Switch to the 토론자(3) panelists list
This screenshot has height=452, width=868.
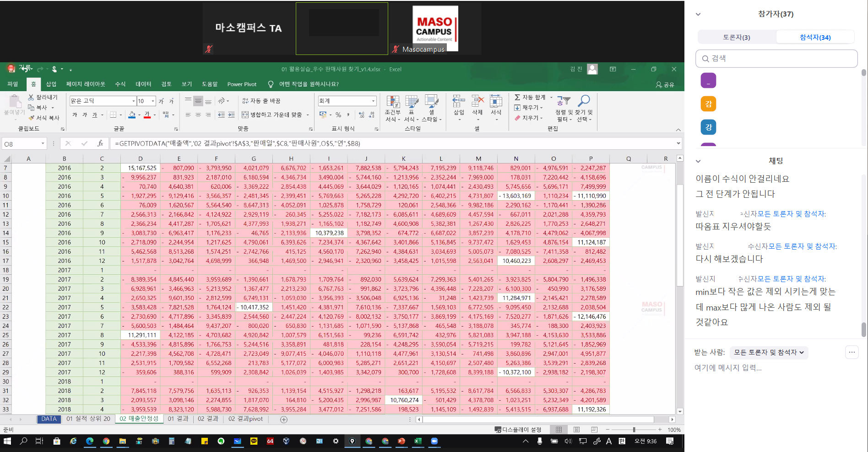coord(736,37)
